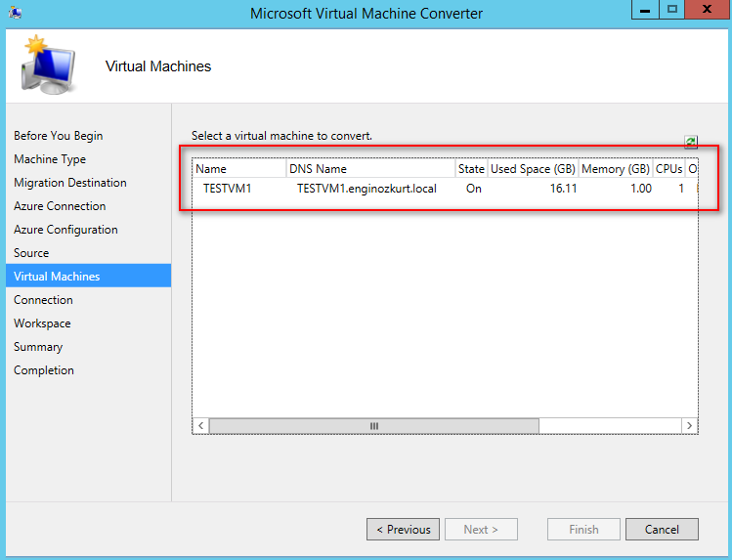Click TESTVM1.enginozkurt.local DNS name cell
The image size is (732, 560).
(366, 189)
